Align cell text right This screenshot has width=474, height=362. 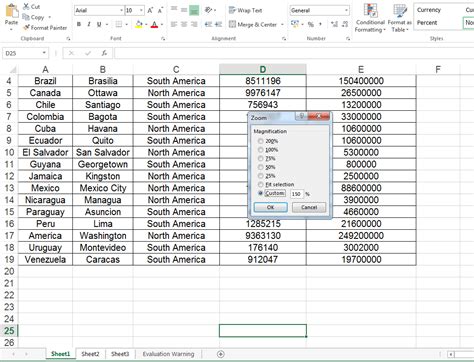(x=194, y=24)
